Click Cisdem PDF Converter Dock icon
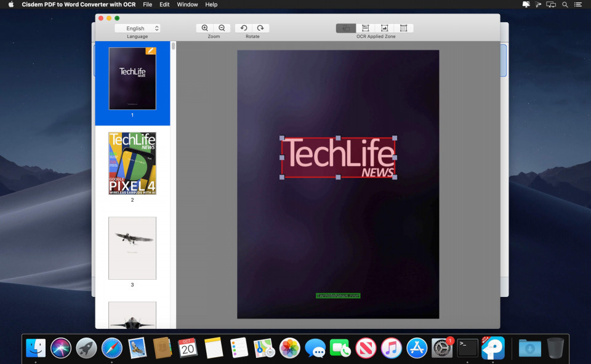This screenshot has height=364, width=591. (x=493, y=348)
